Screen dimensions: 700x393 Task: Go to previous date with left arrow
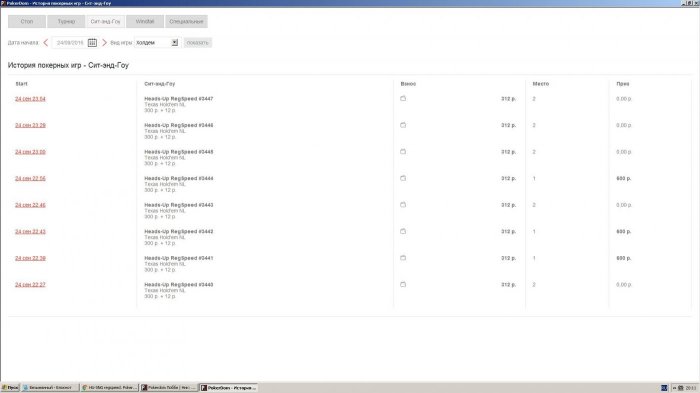46,42
